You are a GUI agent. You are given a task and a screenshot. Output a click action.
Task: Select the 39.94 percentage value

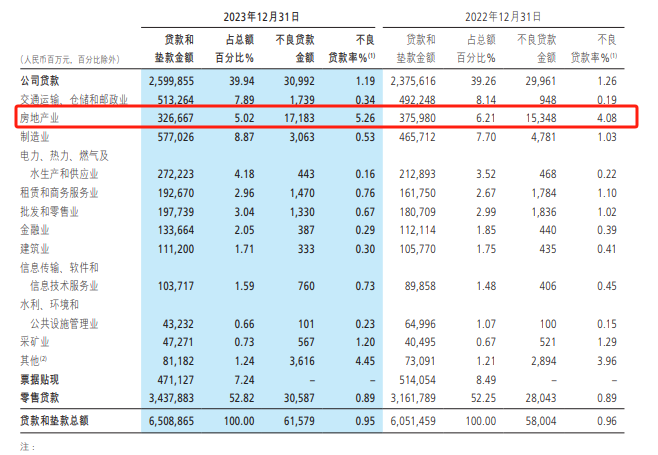coord(242,81)
